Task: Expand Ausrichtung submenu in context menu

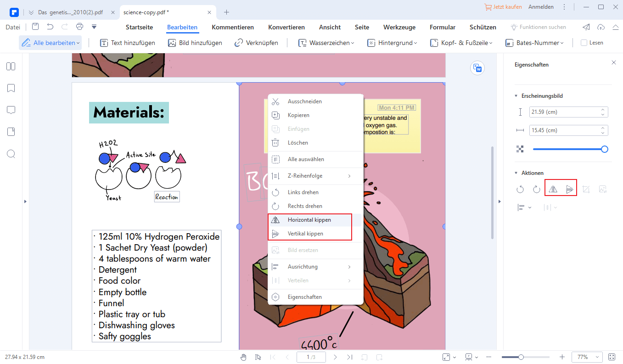Action: [315, 267]
